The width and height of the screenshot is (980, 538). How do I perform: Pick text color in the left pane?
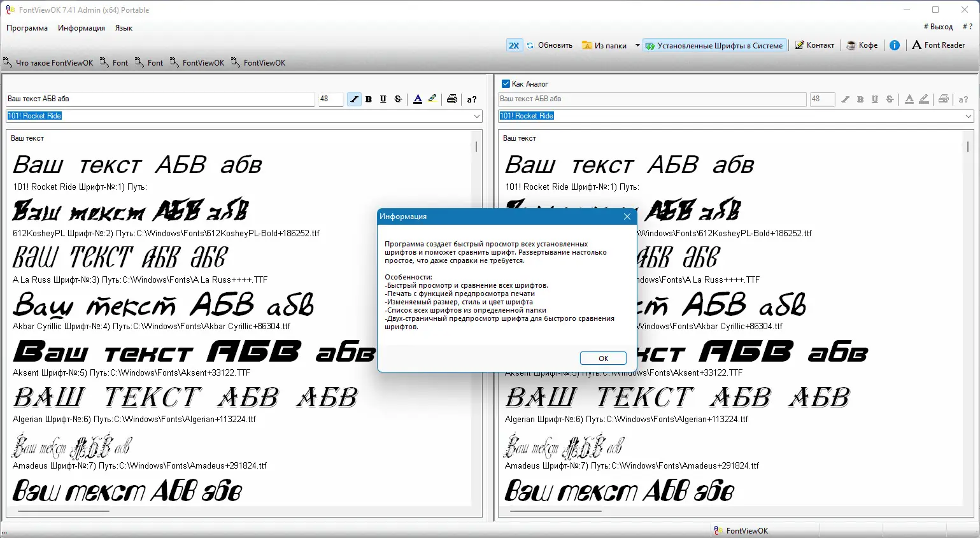tap(418, 99)
